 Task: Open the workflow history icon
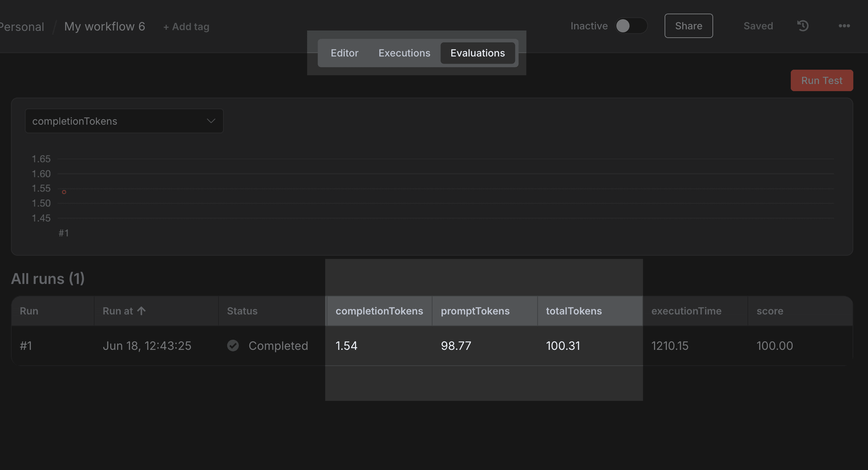(x=803, y=26)
